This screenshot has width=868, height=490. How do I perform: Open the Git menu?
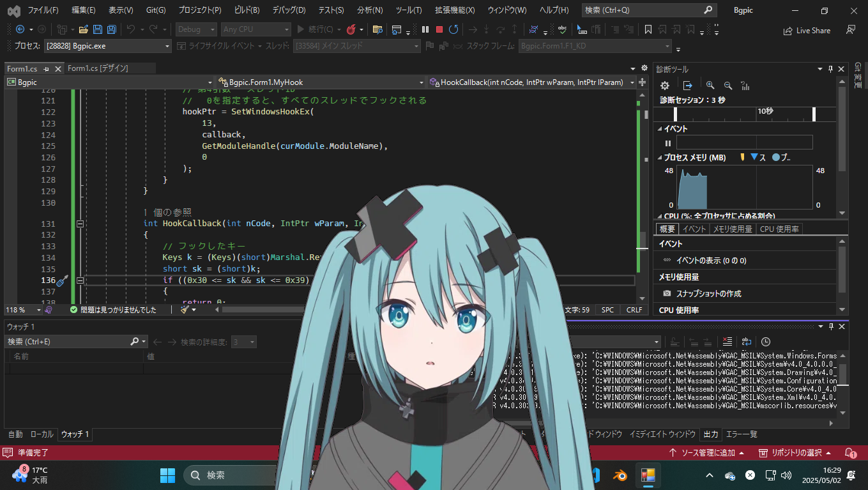(156, 10)
